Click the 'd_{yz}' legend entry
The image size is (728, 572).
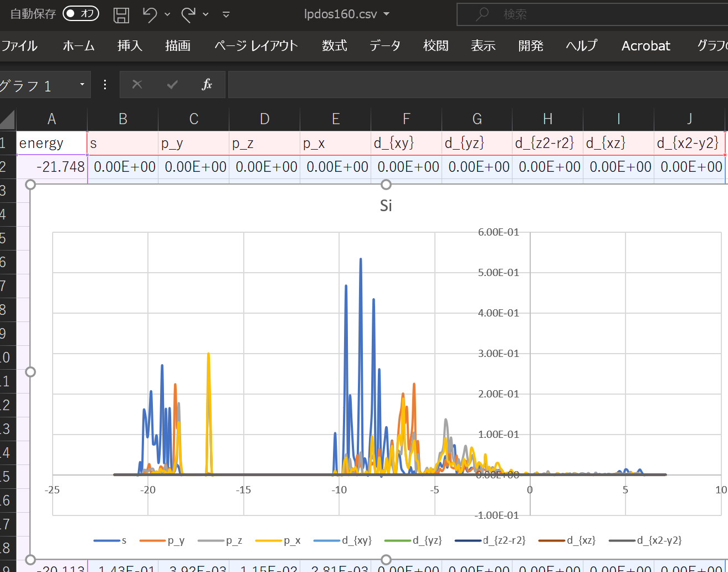click(x=413, y=540)
